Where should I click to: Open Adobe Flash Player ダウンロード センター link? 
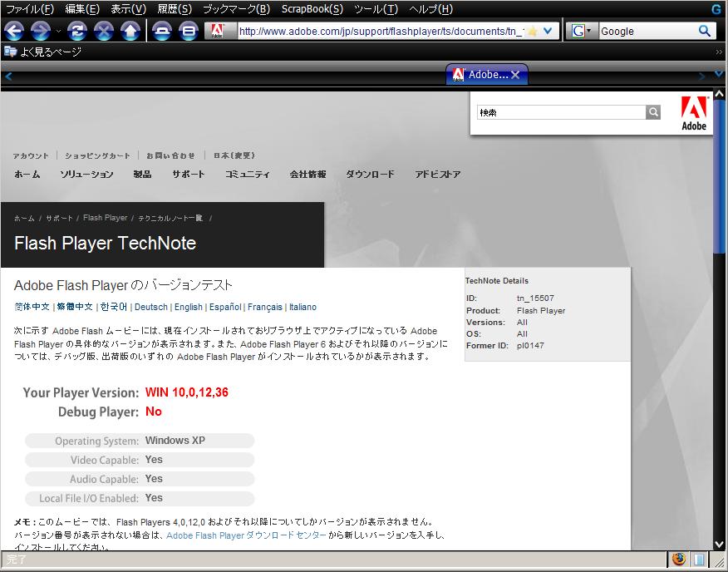(247, 535)
